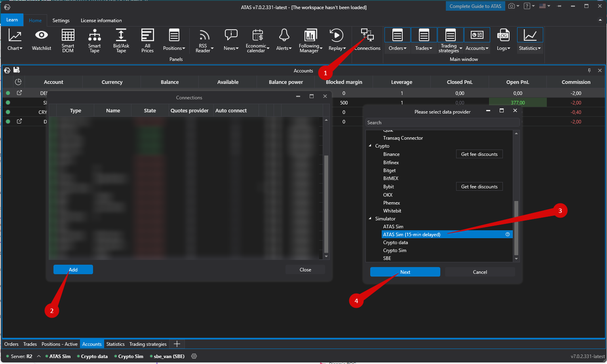Click the save icon in Accounts panel
Viewport: 607px width, 364px height.
pyautogui.click(x=17, y=70)
